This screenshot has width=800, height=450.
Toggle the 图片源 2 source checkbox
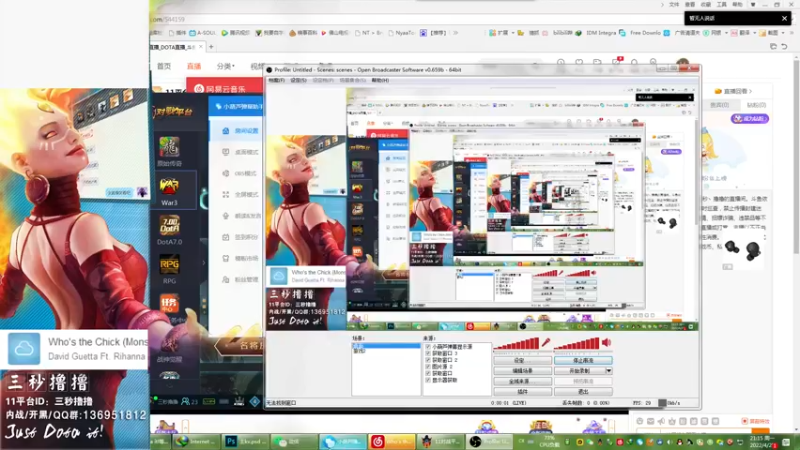click(x=428, y=367)
